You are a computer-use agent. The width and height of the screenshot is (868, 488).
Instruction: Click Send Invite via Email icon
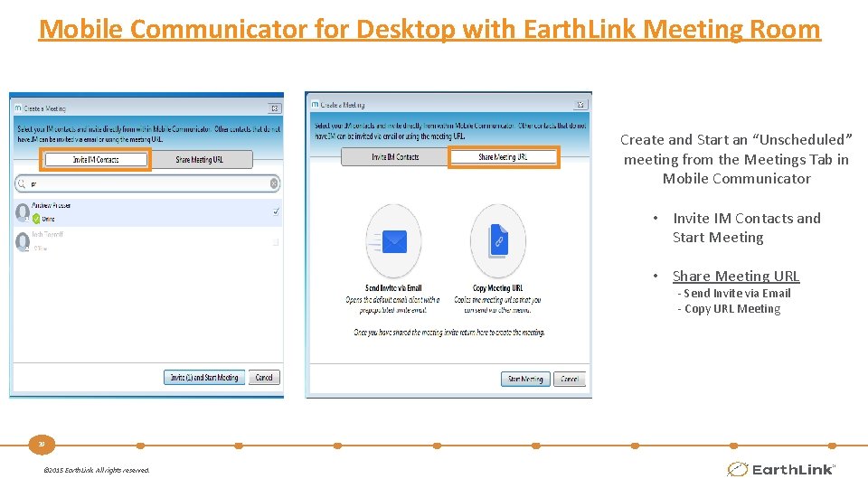tap(394, 241)
